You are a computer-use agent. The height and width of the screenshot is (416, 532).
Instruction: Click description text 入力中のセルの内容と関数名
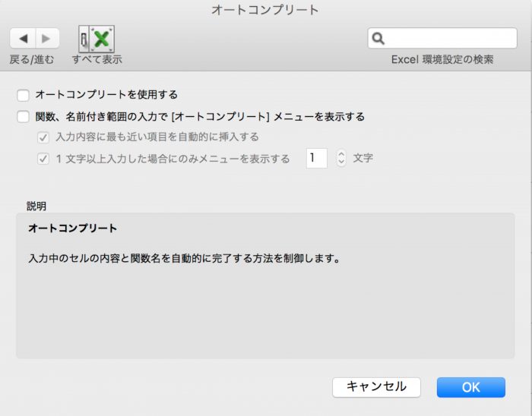[x=182, y=258]
